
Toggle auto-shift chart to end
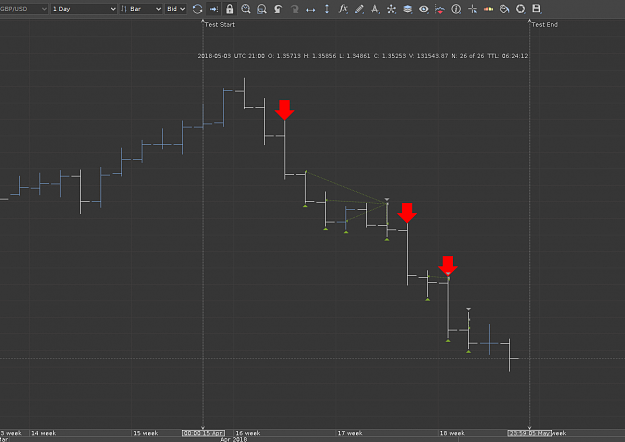click(x=214, y=9)
